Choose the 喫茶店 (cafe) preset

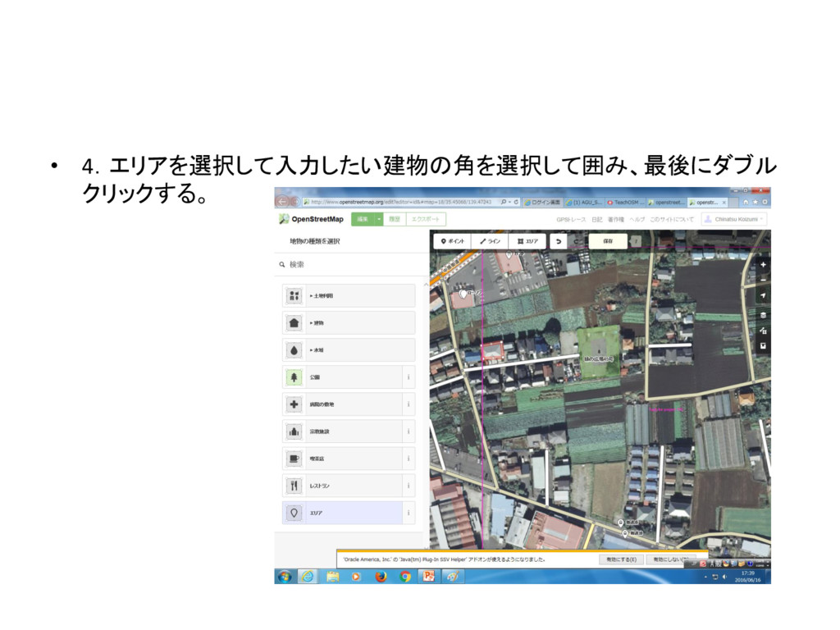tap(342, 459)
